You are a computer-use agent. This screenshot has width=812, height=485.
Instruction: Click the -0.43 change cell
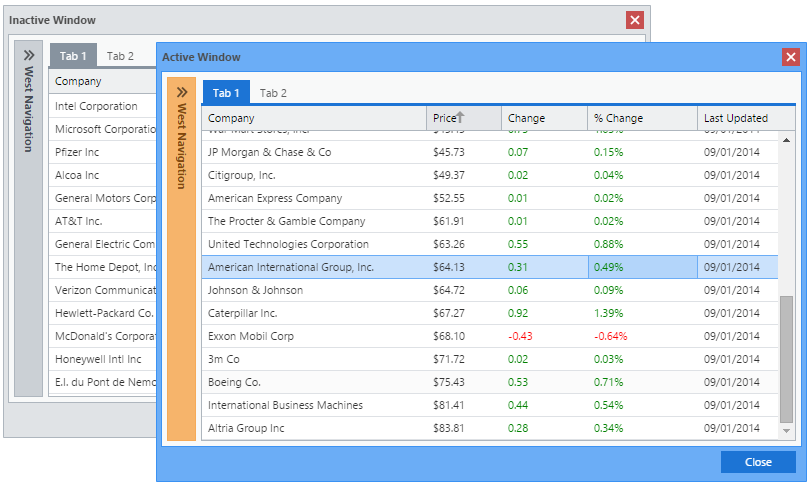pos(544,336)
